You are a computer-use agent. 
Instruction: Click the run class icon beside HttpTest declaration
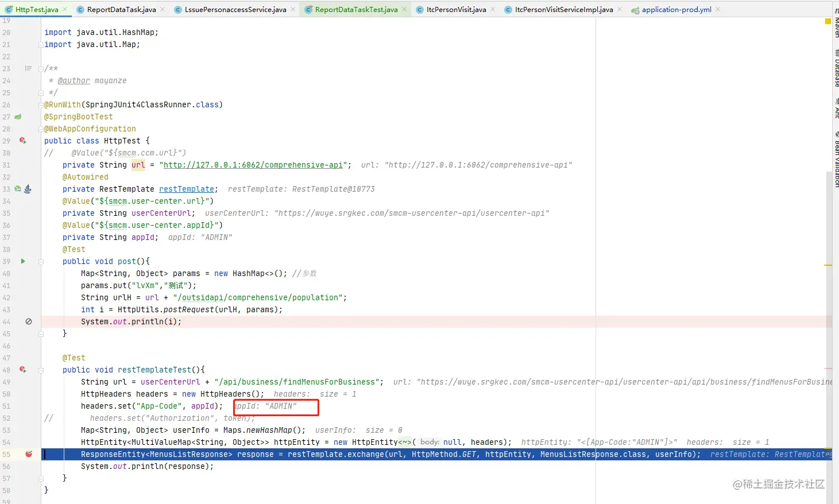[23, 141]
